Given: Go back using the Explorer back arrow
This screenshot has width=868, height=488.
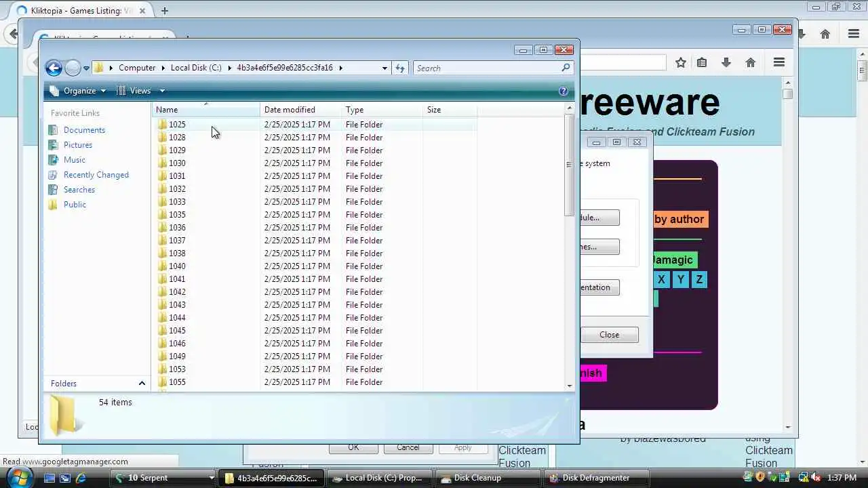Looking at the screenshot, I should click(x=54, y=68).
